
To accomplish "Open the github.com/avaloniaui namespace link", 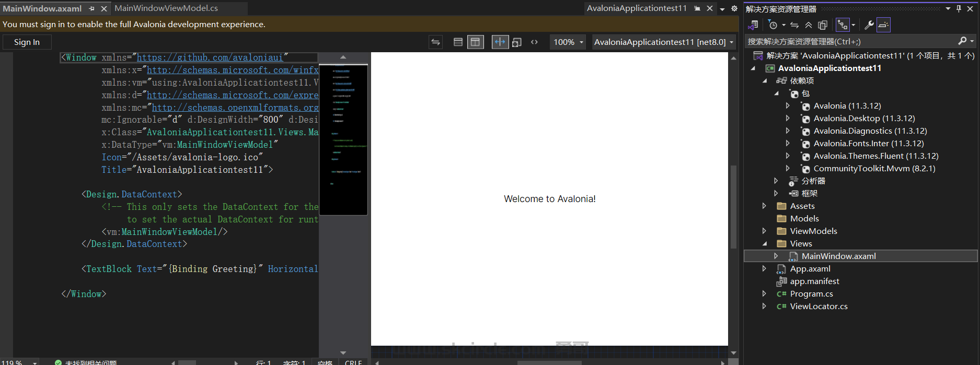I will tap(210, 57).
